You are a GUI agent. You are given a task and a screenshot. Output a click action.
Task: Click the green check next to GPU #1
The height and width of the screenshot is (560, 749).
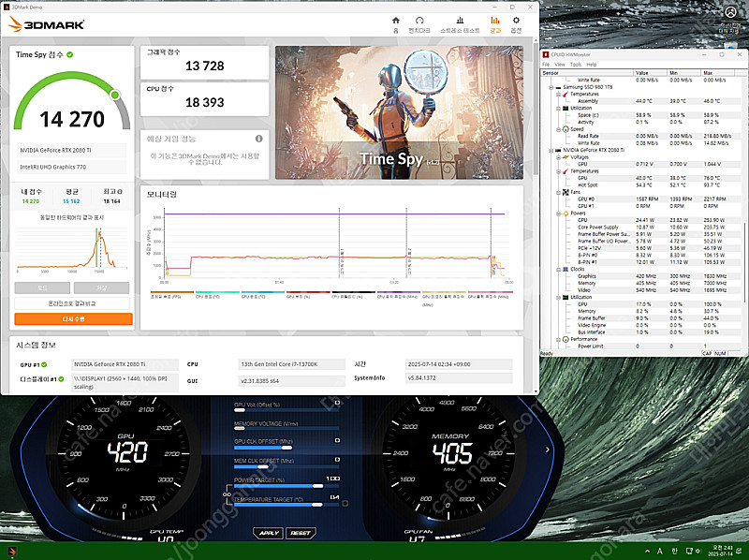pos(44,364)
